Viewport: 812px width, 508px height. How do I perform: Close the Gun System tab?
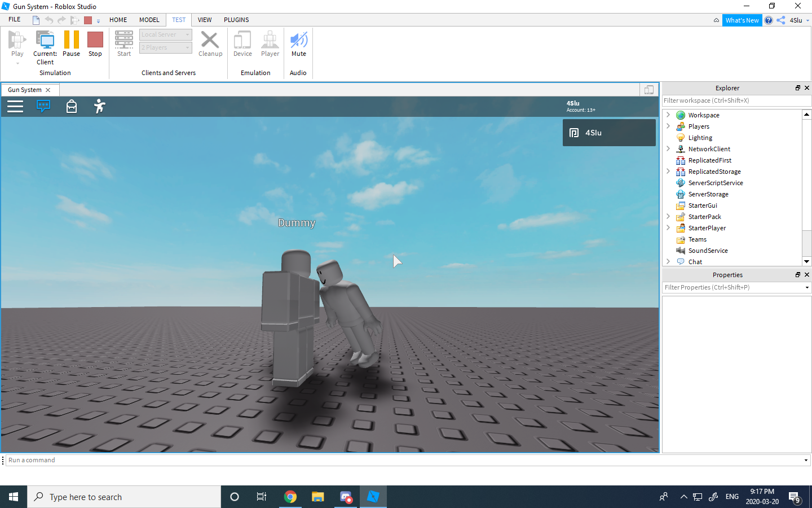pyautogui.click(x=48, y=90)
